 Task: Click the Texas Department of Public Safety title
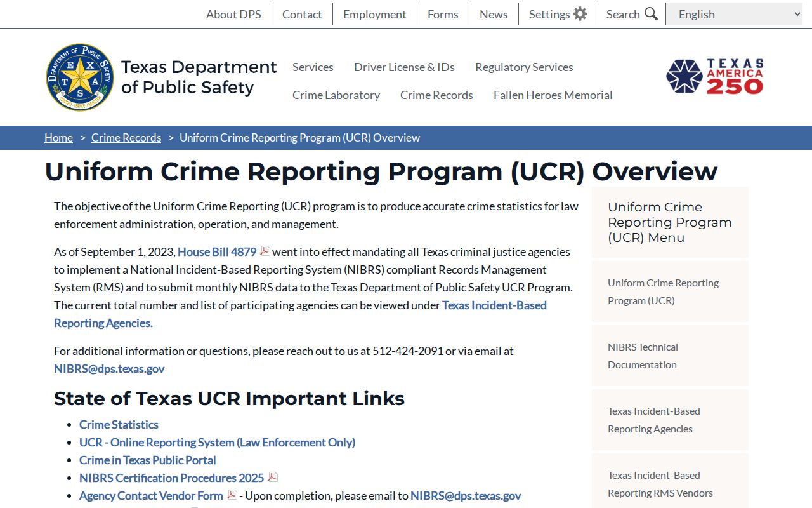coord(199,77)
